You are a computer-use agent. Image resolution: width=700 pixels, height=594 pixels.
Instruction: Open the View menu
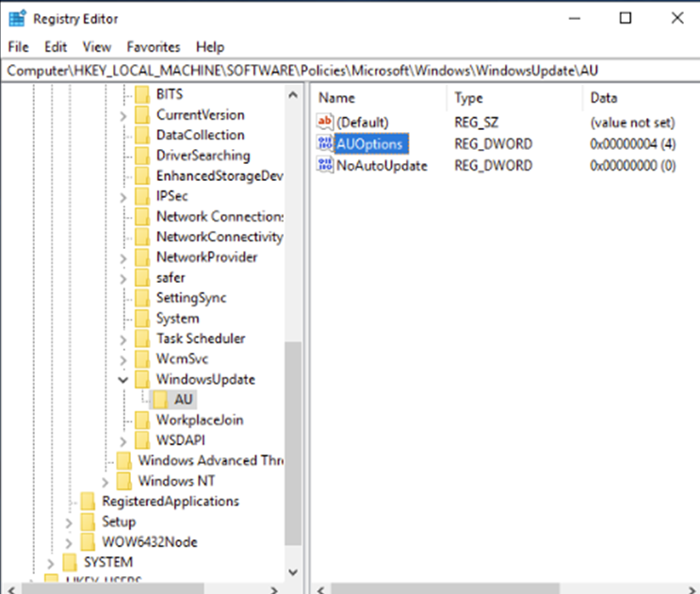(97, 47)
